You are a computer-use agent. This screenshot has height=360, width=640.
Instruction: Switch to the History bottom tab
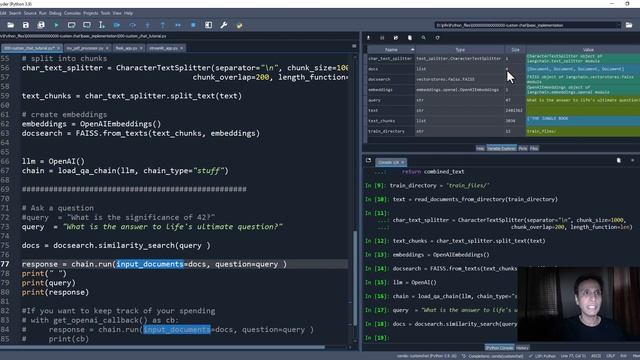522,348
